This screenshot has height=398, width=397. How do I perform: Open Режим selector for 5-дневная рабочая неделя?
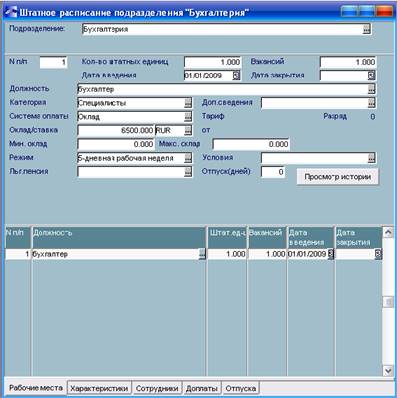pos(188,158)
